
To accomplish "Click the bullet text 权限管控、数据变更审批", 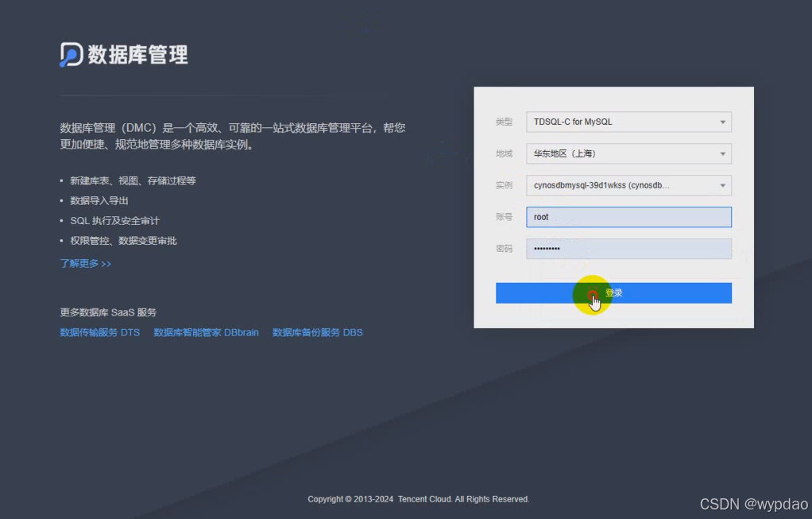I will click(x=123, y=241).
